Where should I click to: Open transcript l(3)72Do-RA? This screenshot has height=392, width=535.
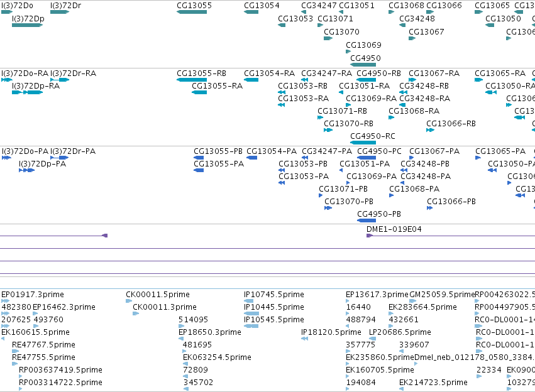point(7,80)
